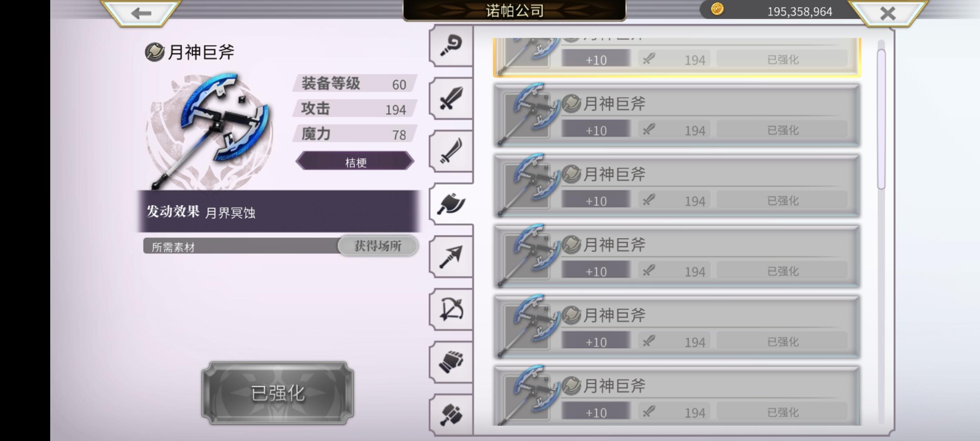The image size is (980, 441).
Task: Select the gauntlet fist category tab
Action: coord(451,362)
